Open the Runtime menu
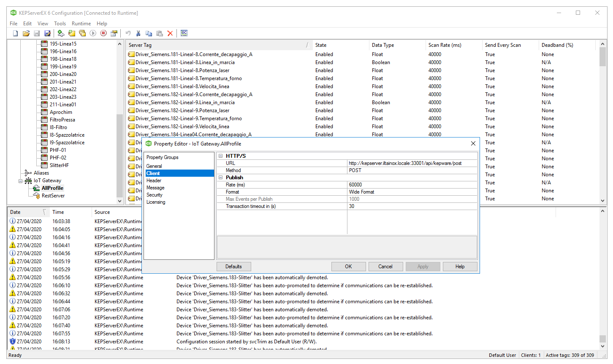 point(81,24)
